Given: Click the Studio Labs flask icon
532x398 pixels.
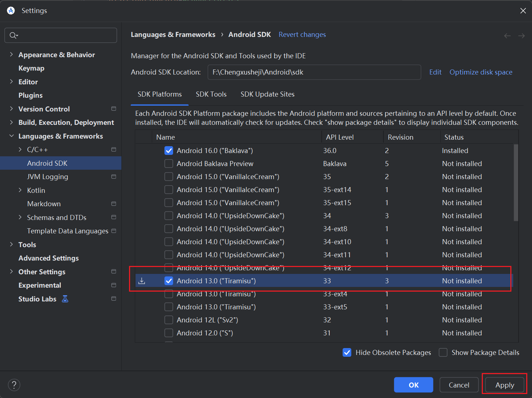Looking at the screenshot, I should pyautogui.click(x=65, y=299).
